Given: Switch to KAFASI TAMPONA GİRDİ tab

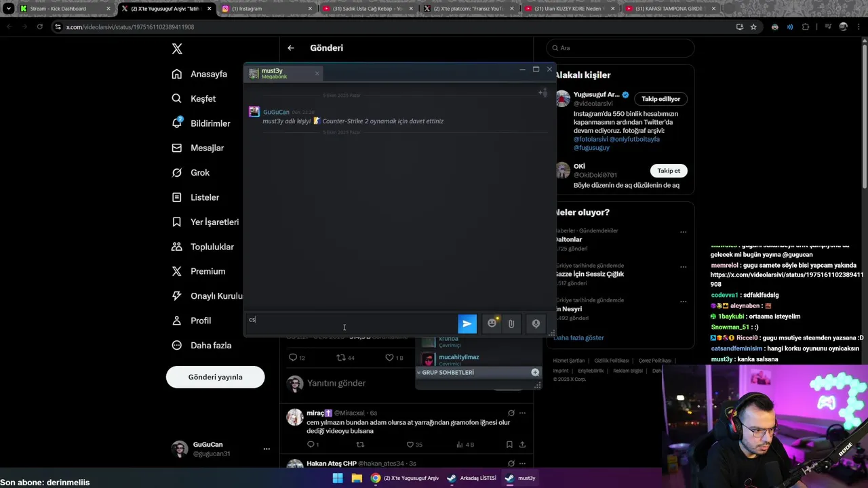Looking at the screenshot, I should (671, 9).
